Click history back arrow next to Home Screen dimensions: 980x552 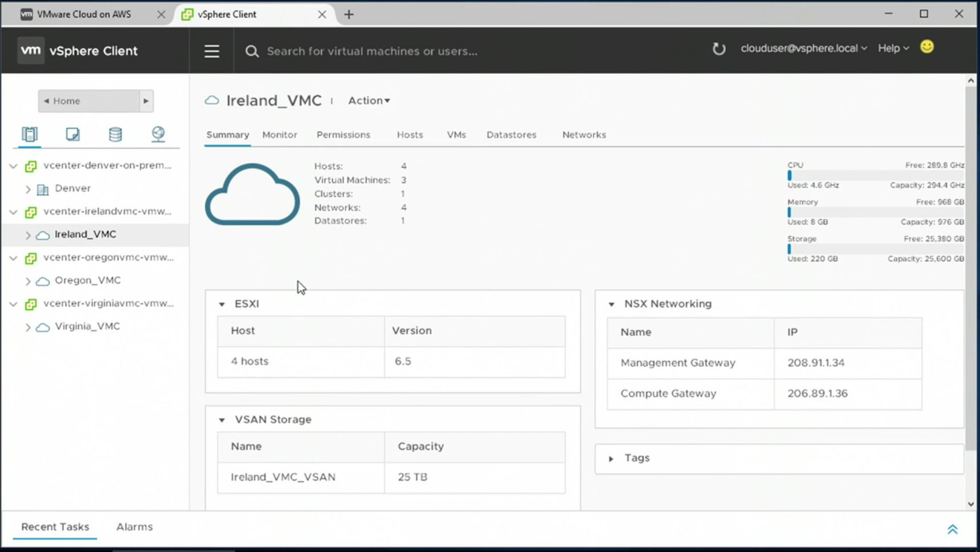[46, 101]
